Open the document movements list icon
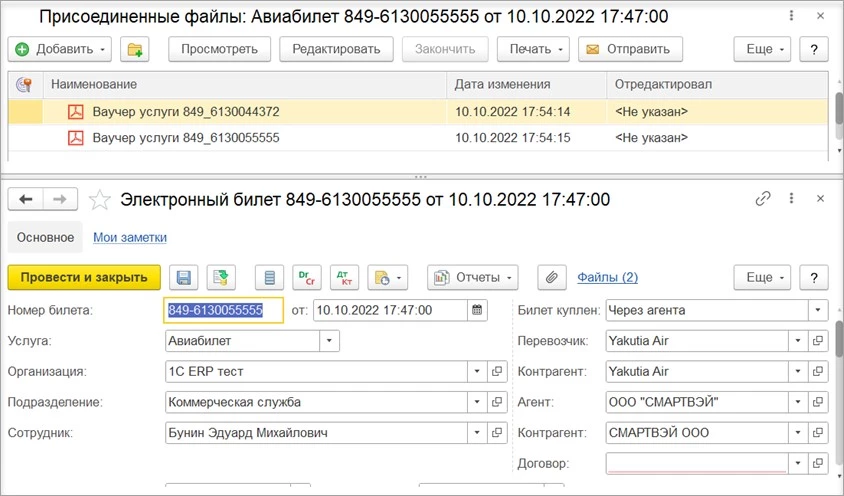Screen dimensions: 844x496 270,277
